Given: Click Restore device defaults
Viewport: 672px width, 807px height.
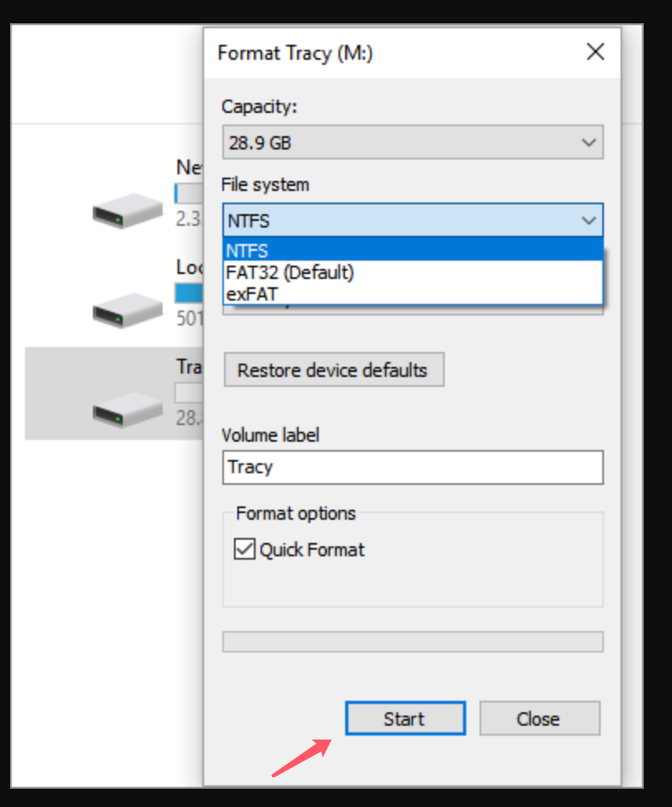Looking at the screenshot, I should (x=334, y=369).
